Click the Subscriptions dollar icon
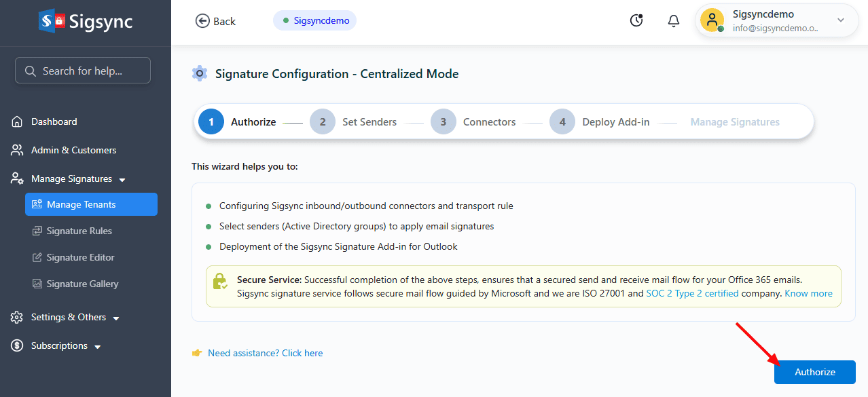This screenshot has width=868, height=397. (x=18, y=345)
